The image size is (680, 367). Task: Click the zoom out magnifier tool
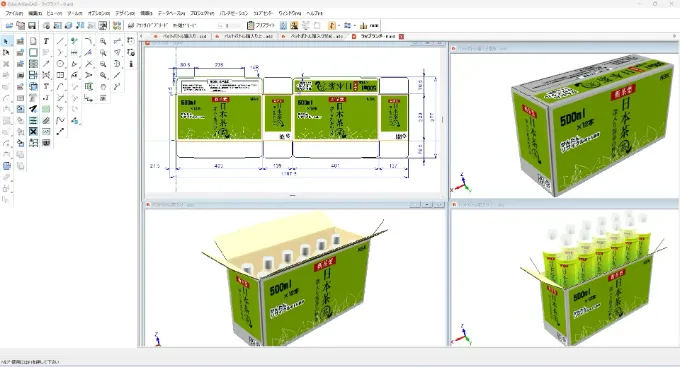(x=103, y=64)
